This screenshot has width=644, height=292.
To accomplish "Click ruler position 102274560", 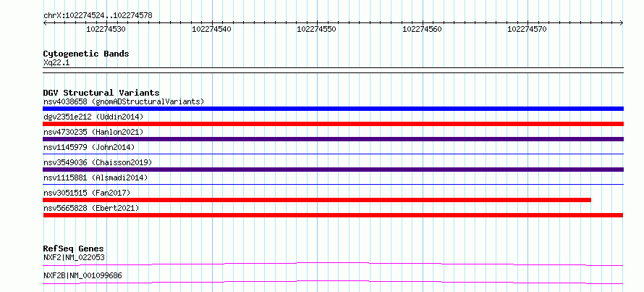I will click(x=422, y=29).
